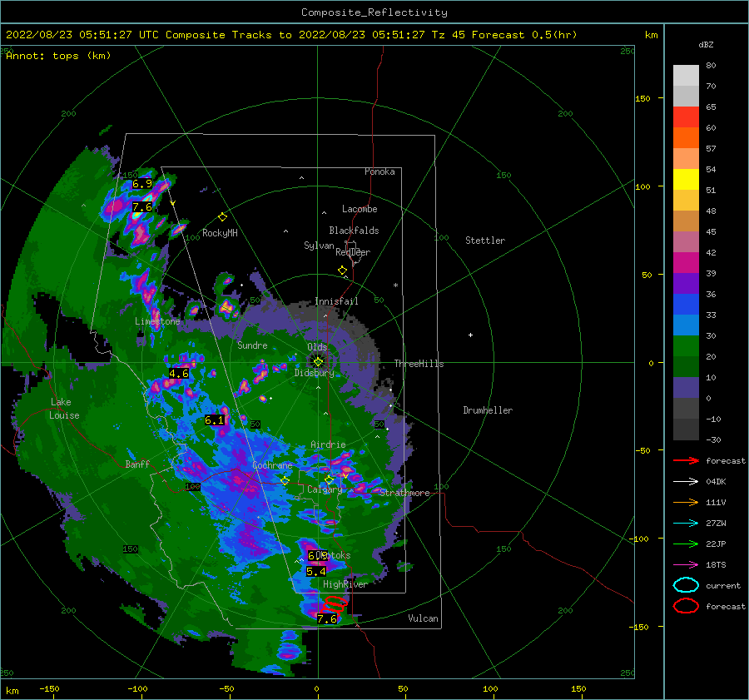Click the -50 tick on bottom km axis
The image size is (749, 700).
[x=226, y=688]
